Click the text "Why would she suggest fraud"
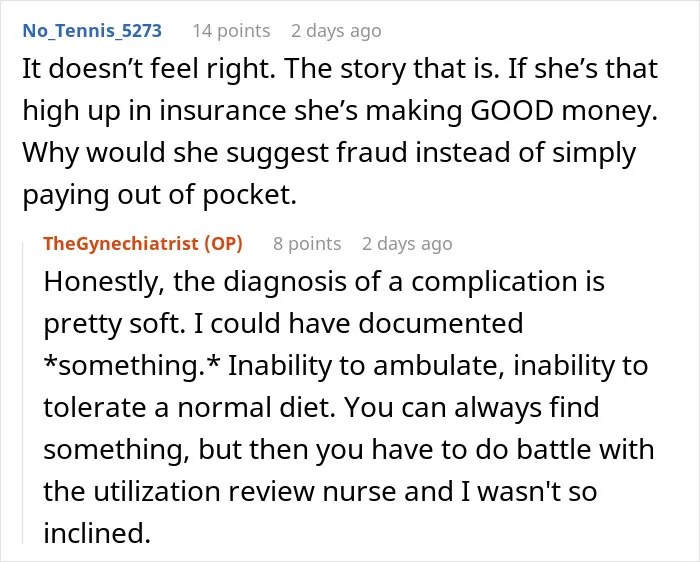 tap(215, 153)
